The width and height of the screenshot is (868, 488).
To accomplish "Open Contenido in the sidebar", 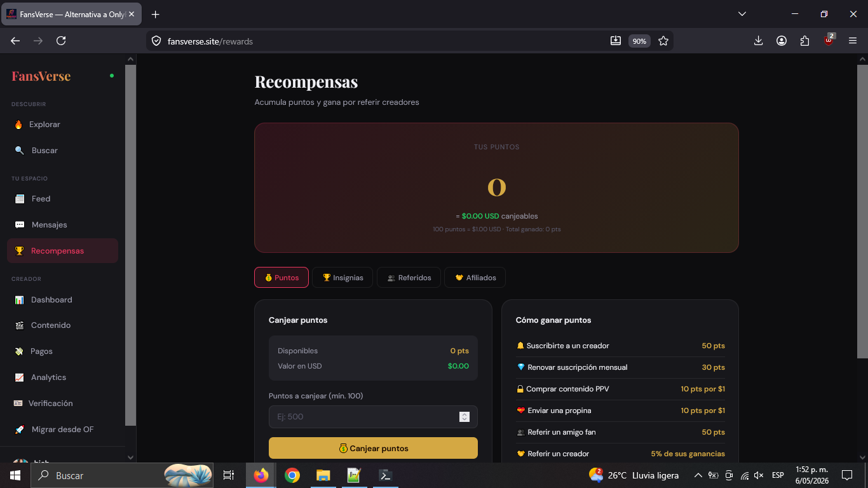I will click(x=62, y=325).
